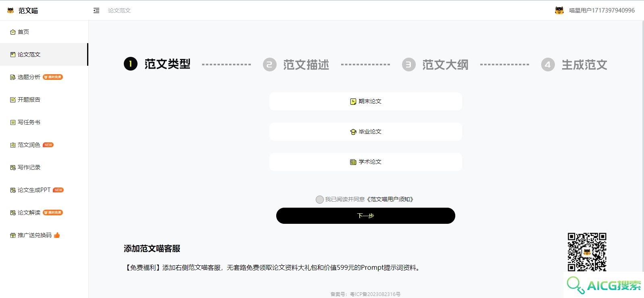Choose the 期末论文 paper type option
The width and height of the screenshot is (644, 298).
pos(366,101)
